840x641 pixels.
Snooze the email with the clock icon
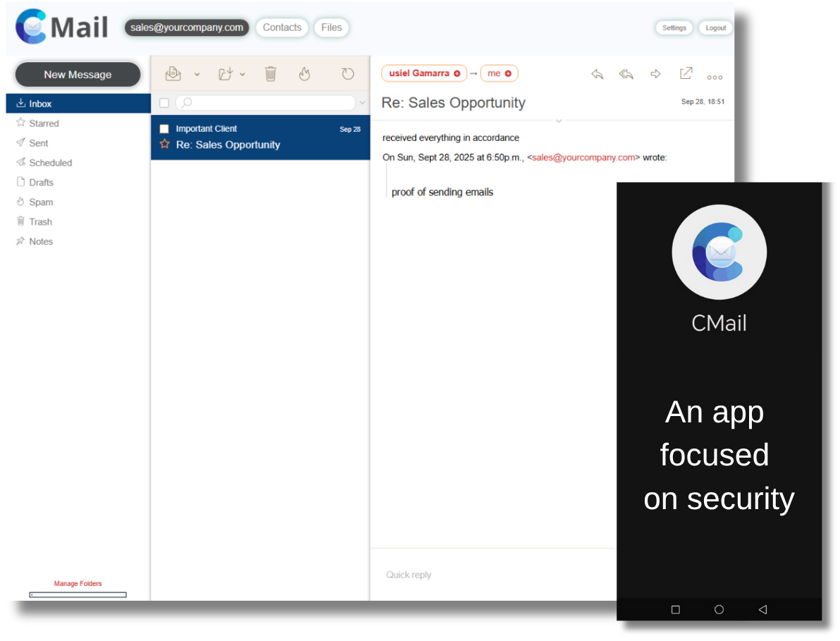pos(347,73)
